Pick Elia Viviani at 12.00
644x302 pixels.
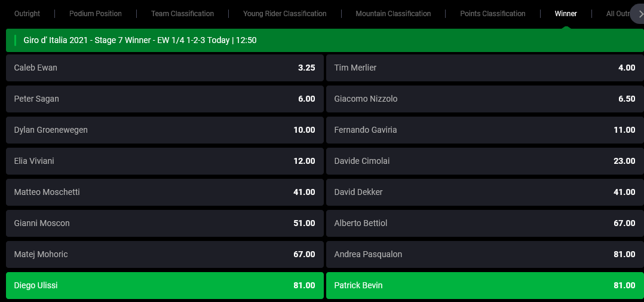pyautogui.click(x=165, y=161)
